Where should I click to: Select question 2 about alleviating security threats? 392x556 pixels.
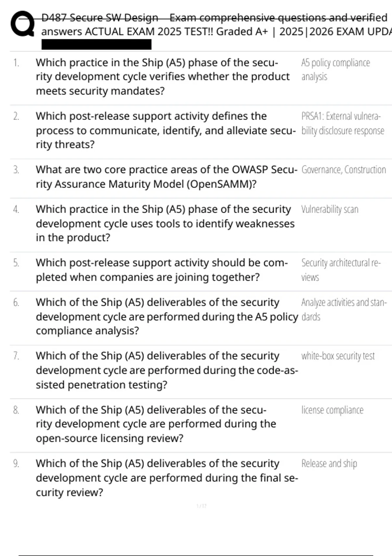[166, 130]
